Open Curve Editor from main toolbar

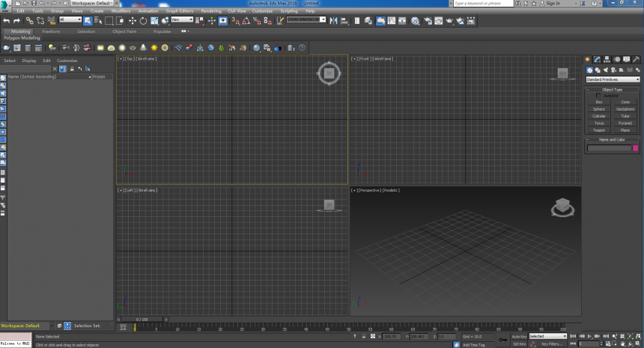click(x=392, y=20)
